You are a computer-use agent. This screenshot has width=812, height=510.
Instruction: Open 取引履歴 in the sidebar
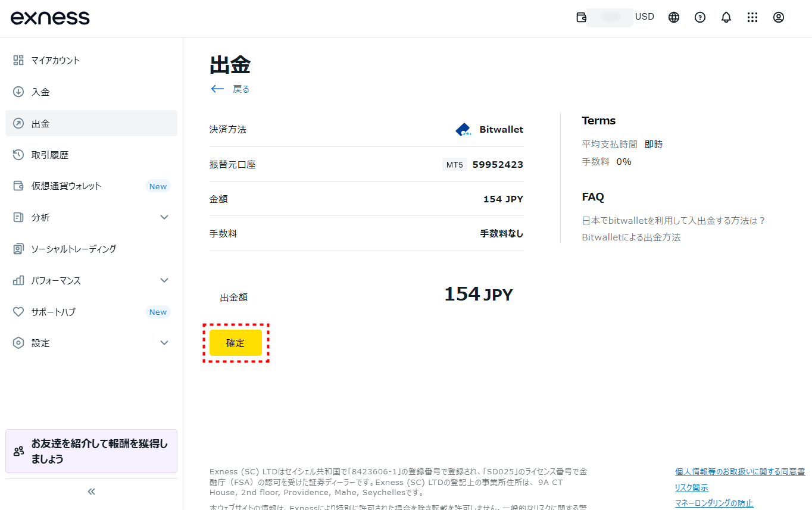click(92, 155)
